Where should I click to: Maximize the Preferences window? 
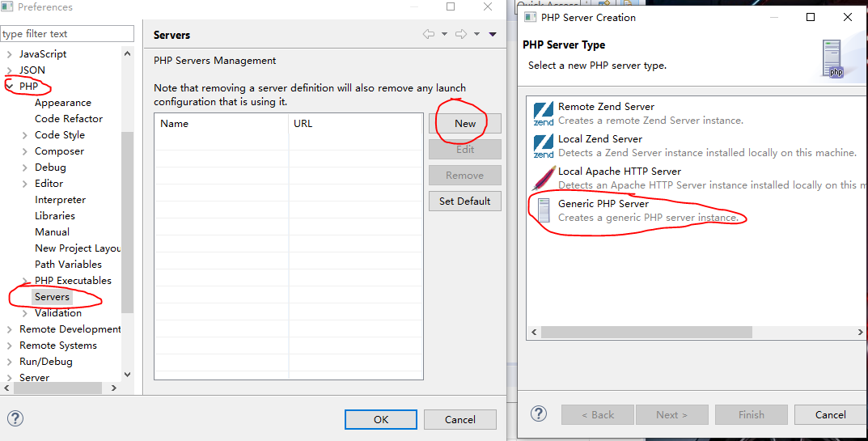click(x=451, y=6)
